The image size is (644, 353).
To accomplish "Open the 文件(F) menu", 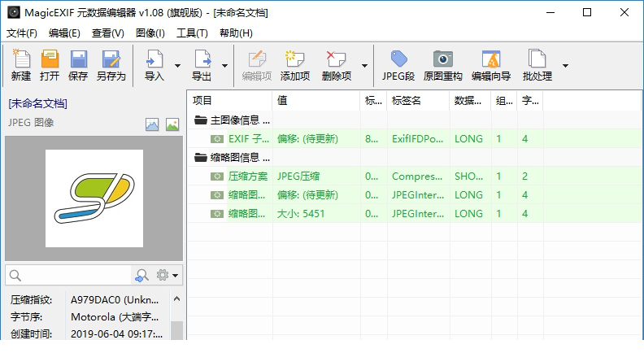I will 22,33.
